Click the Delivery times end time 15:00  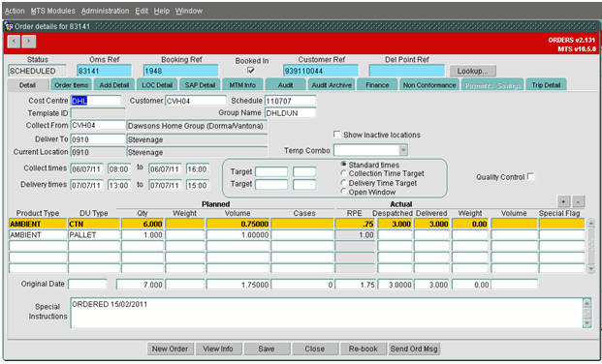pyautogui.click(x=198, y=185)
